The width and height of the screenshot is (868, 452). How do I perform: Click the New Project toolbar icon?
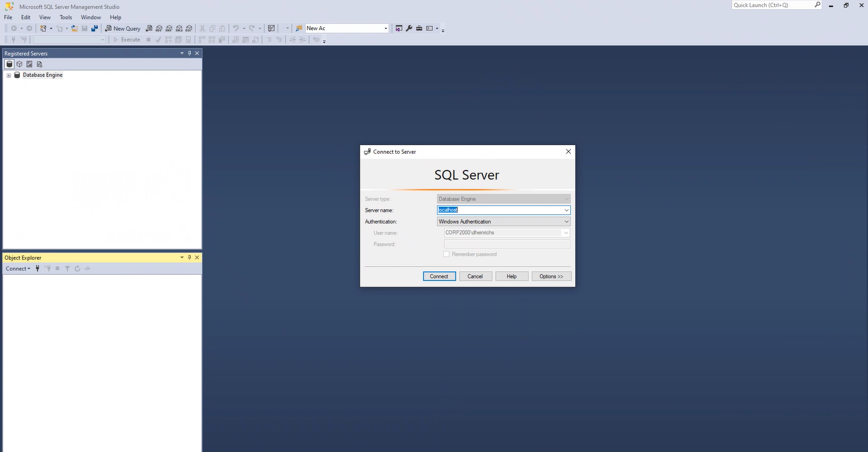(x=43, y=28)
